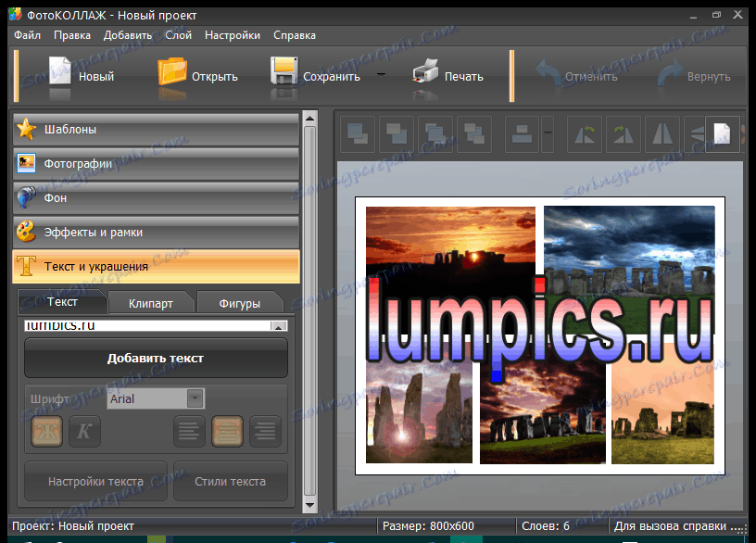Align text to the center
This screenshot has width=756, height=543.
tap(227, 431)
